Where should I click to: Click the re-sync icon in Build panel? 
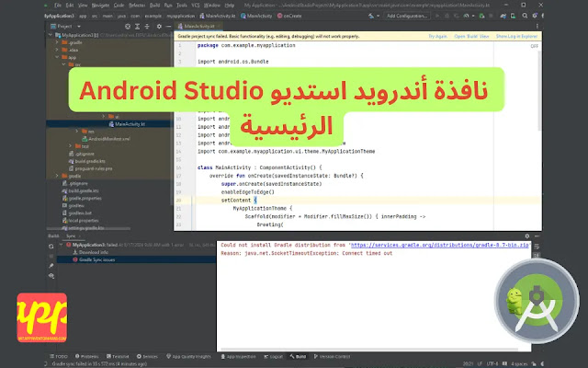tap(51, 247)
